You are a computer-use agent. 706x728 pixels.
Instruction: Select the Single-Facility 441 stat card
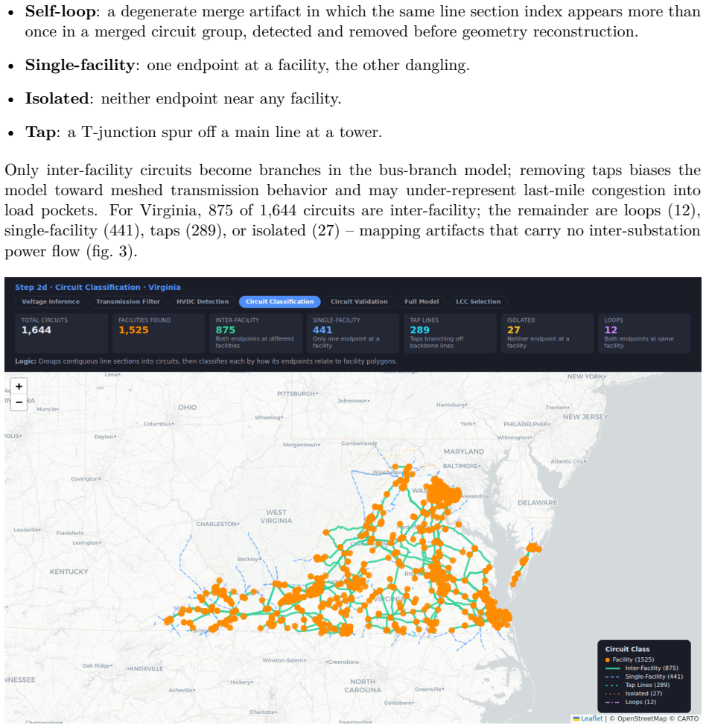353,333
